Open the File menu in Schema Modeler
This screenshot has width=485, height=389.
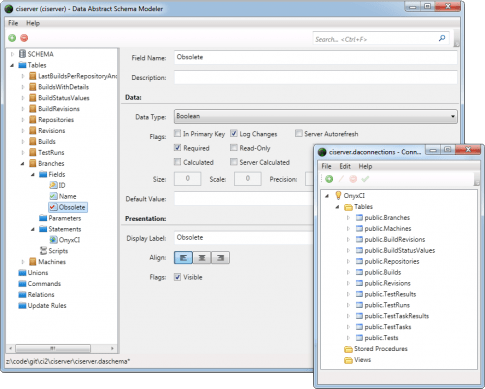tap(13, 23)
